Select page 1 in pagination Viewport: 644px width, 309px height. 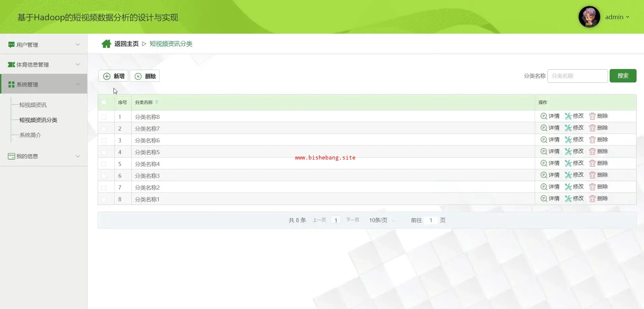point(336,220)
